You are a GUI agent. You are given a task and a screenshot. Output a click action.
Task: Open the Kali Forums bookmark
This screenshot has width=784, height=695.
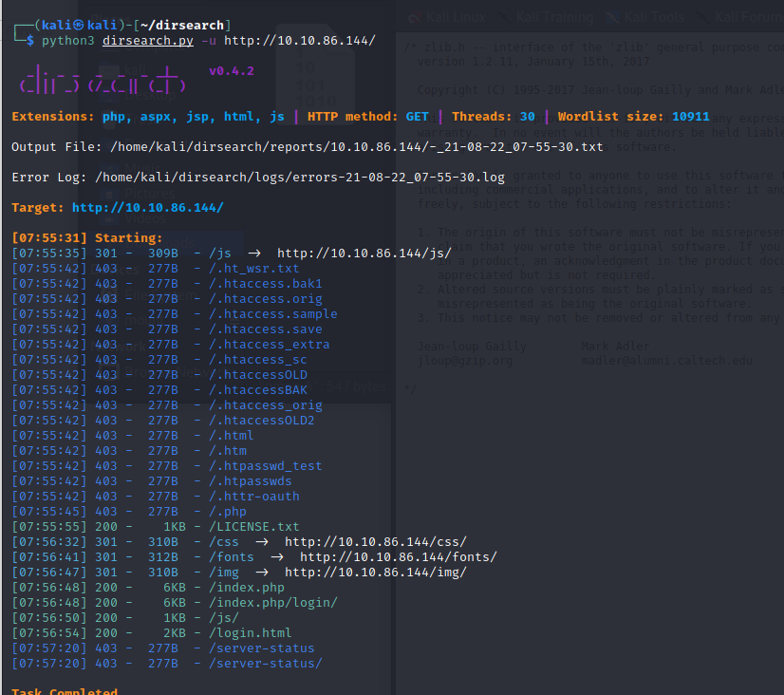[x=750, y=16]
